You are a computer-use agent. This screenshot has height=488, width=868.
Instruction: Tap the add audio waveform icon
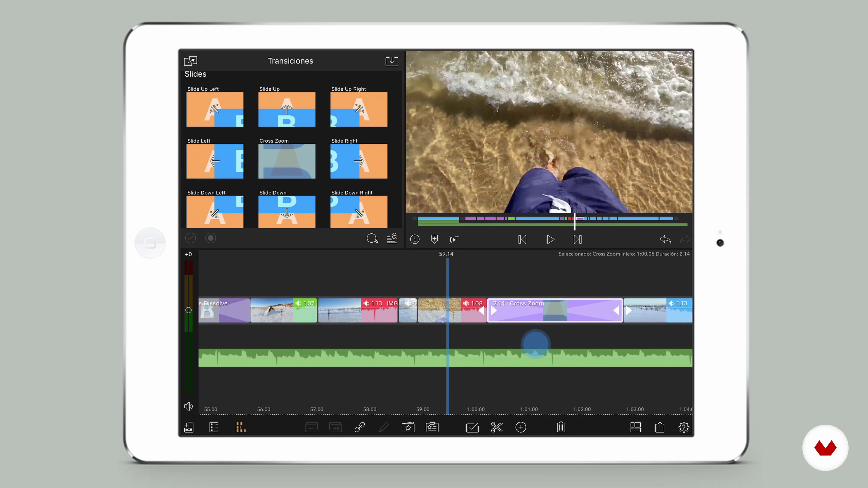[454, 239]
